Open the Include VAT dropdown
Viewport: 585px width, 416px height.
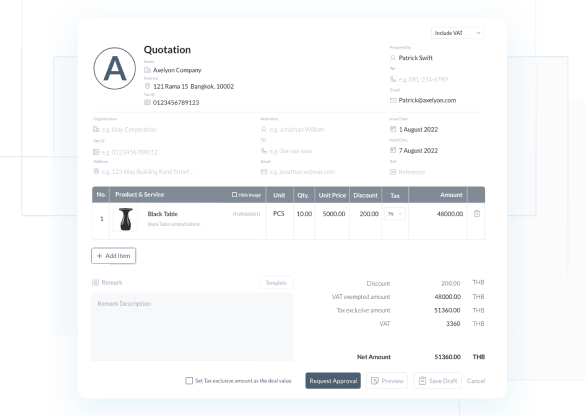(x=457, y=33)
